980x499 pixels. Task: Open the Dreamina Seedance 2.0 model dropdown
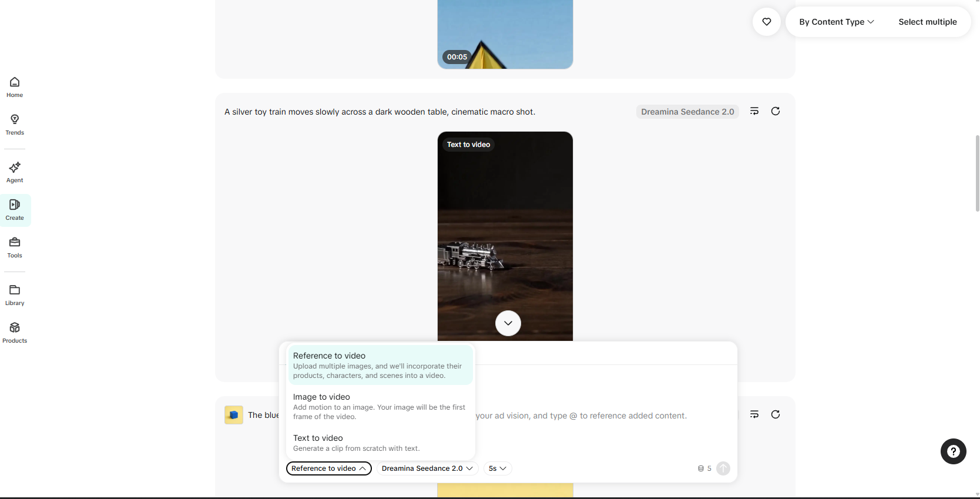[427, 468]
